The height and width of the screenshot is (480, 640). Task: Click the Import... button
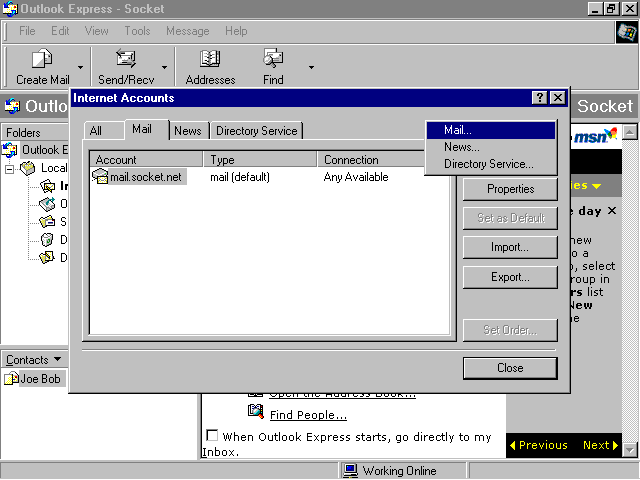click(510, 247)
